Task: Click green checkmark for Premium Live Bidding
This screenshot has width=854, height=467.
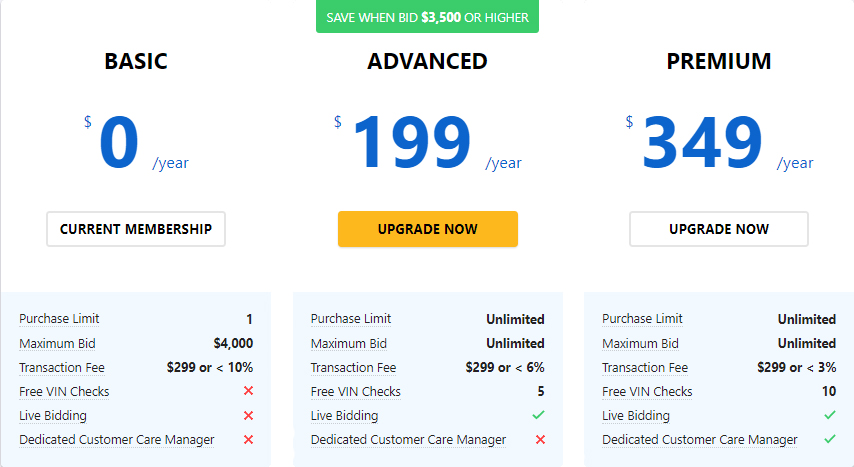Action: pyautogui.click(x=829, y=415)
